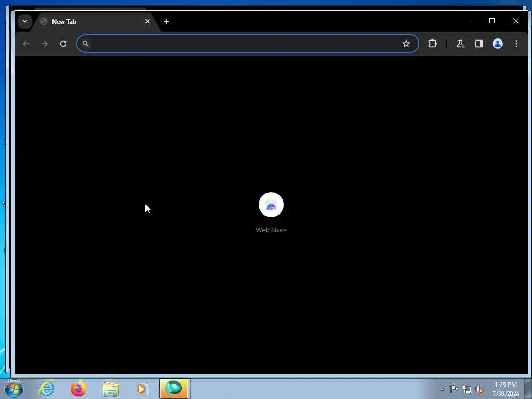Close the New Tab tab
Image resolution: width=532 pixels, height=399 pixels.
[147, 21]
